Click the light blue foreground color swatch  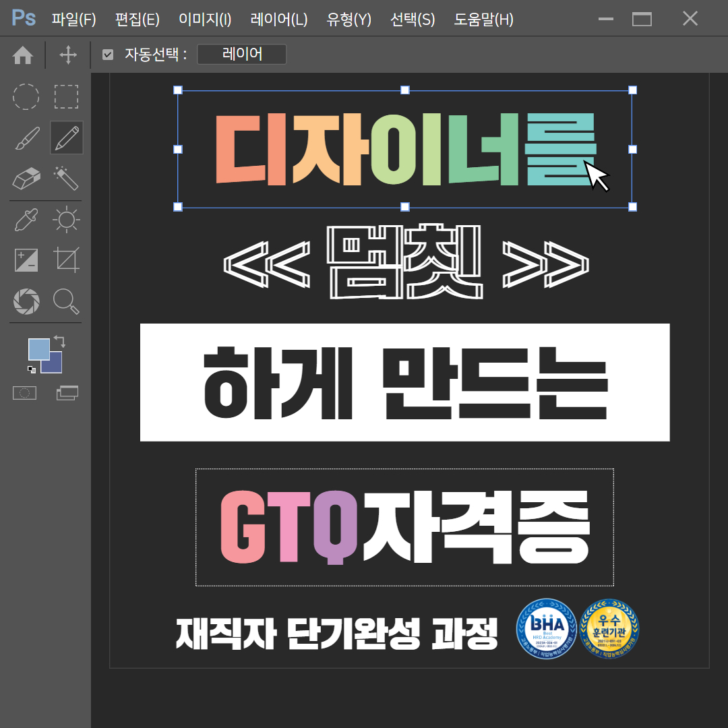coord(38,348)
